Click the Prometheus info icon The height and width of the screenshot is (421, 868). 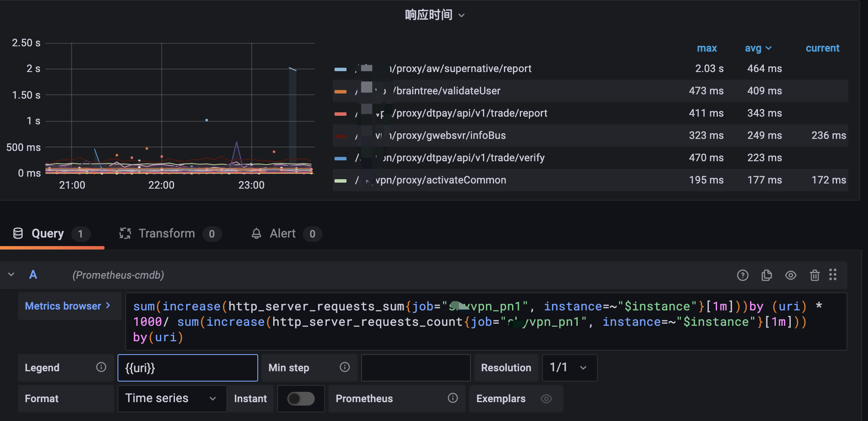[x=453, y=398]
